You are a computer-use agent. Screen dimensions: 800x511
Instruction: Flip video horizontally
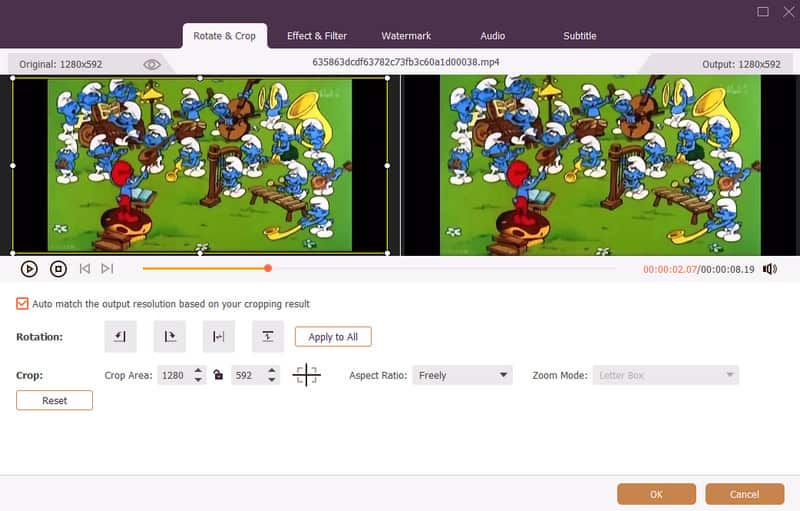click(x=218, y=337)
